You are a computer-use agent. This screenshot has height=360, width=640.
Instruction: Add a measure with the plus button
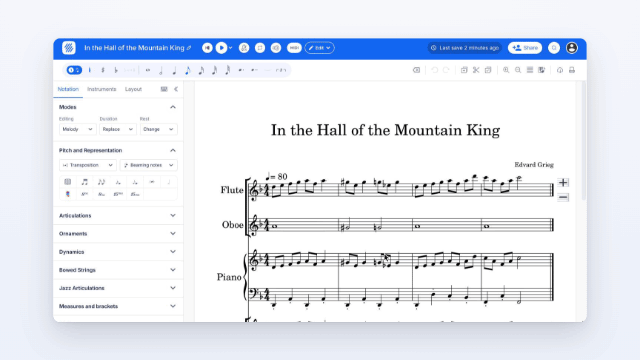coord(563,182)
